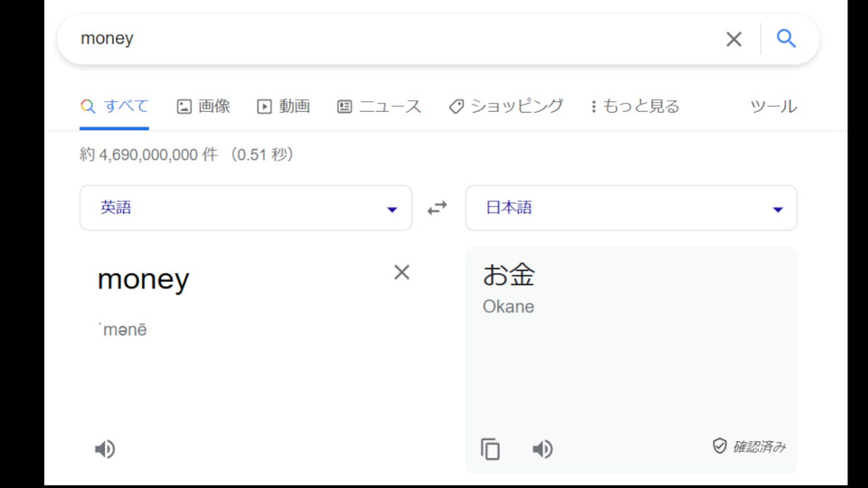This screenshot has height=488, width=868.
Task: Open the ニュース tab
Action: coord(380,107)
